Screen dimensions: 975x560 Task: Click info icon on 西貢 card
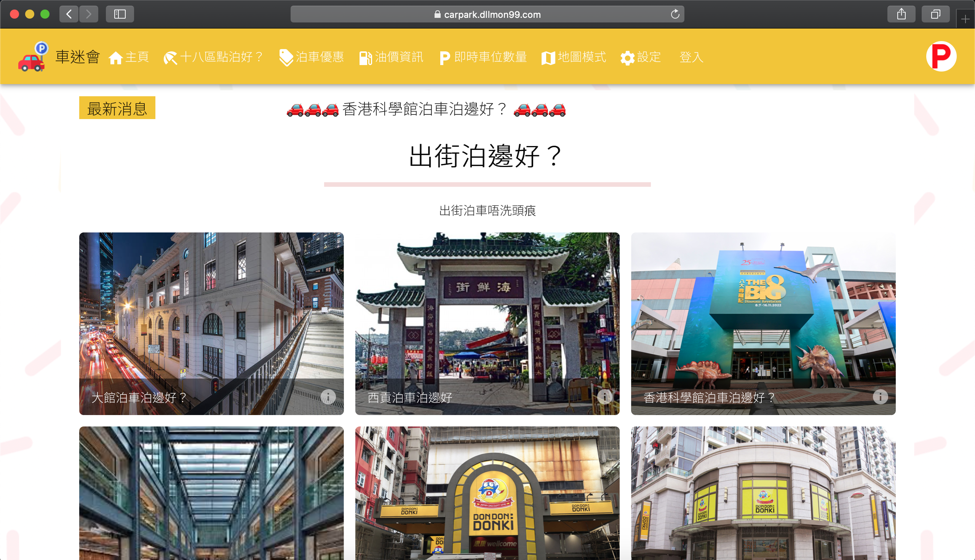604,396
